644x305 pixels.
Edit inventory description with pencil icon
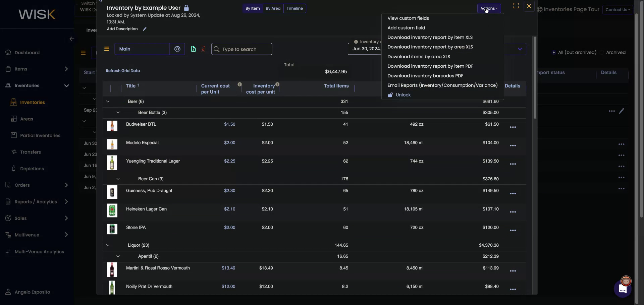pyautogui.click(x=145, y=29)
